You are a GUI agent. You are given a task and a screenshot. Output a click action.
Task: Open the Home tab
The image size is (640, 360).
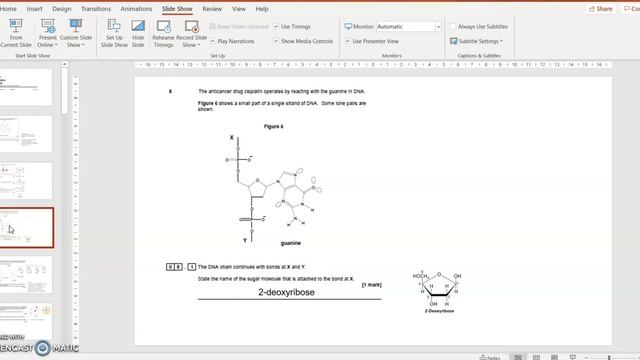pyautogui.click(x=8, y=9)
